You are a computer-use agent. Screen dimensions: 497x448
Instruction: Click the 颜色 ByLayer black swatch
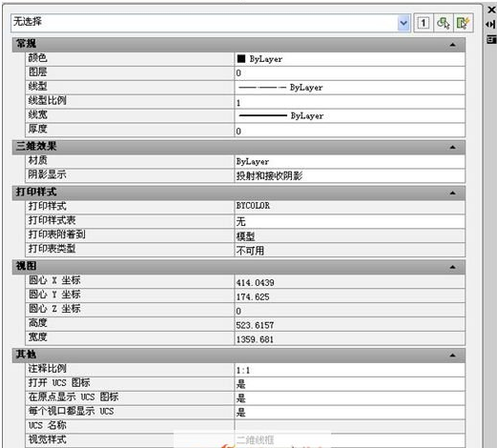[241, 59]
